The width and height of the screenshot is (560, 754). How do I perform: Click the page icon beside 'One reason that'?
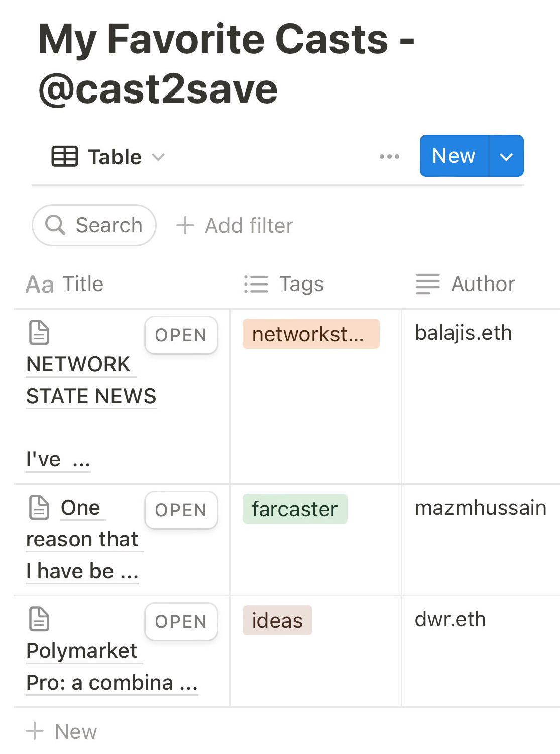tap(39, 507)
